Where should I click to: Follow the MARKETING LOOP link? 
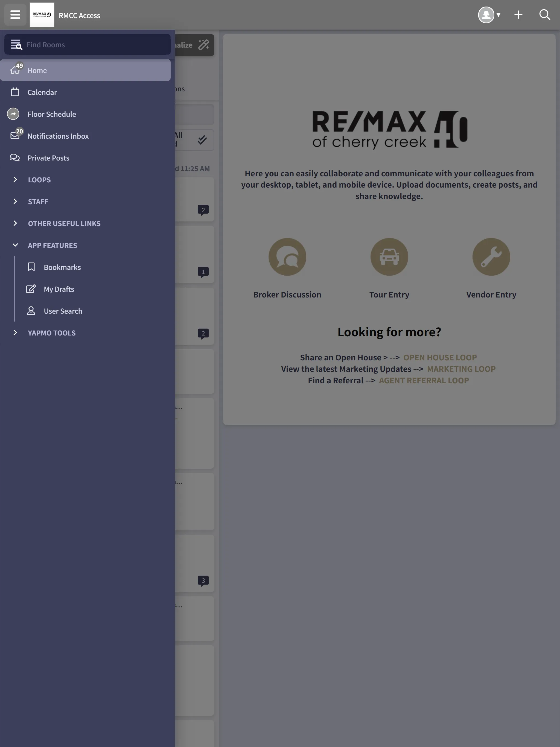pyautogui.click(x=461, y=369)
